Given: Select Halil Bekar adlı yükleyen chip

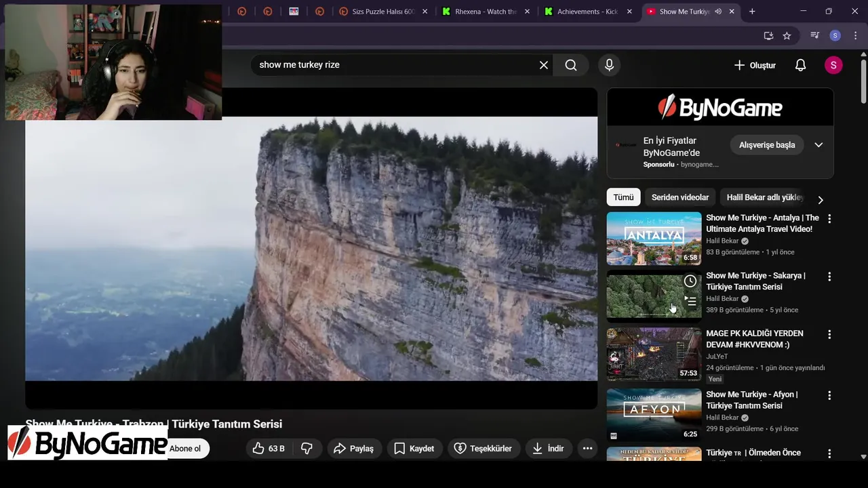Looking at the screenshot, I should 765,197.
